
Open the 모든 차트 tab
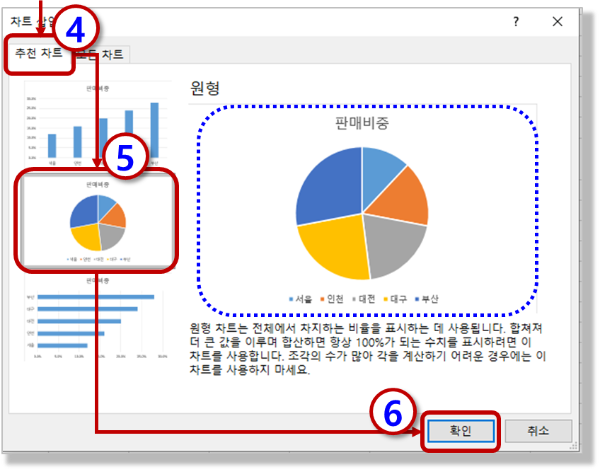pyautogui.click(x=101, y=54)
